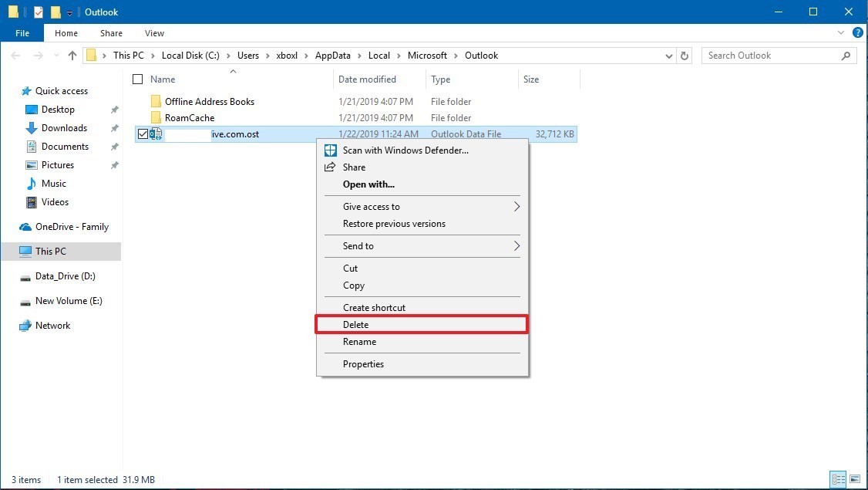Toggle the select all items checkbox
The image size is (868, 490).
pyautogui.click(x=138, y=79)
